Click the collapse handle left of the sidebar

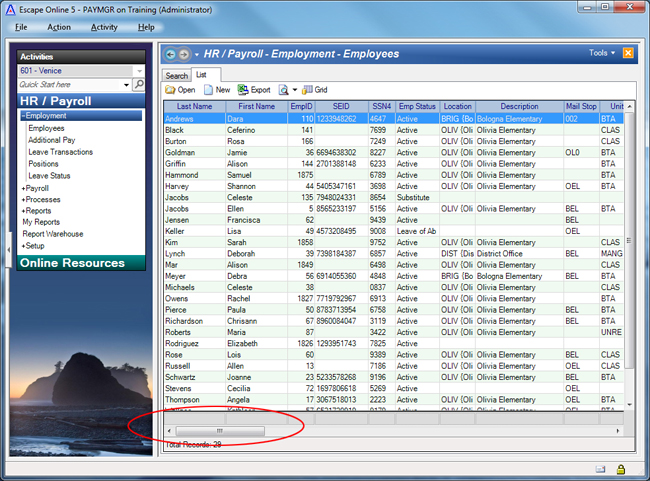(x=8, y=250)
